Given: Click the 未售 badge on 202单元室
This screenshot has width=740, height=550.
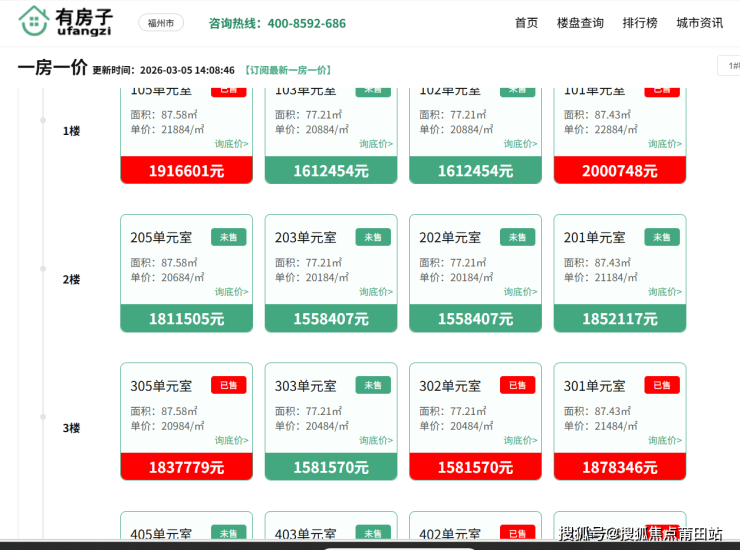Looking at the screenshot, I should pyautogui.click(x=517, y=237).
